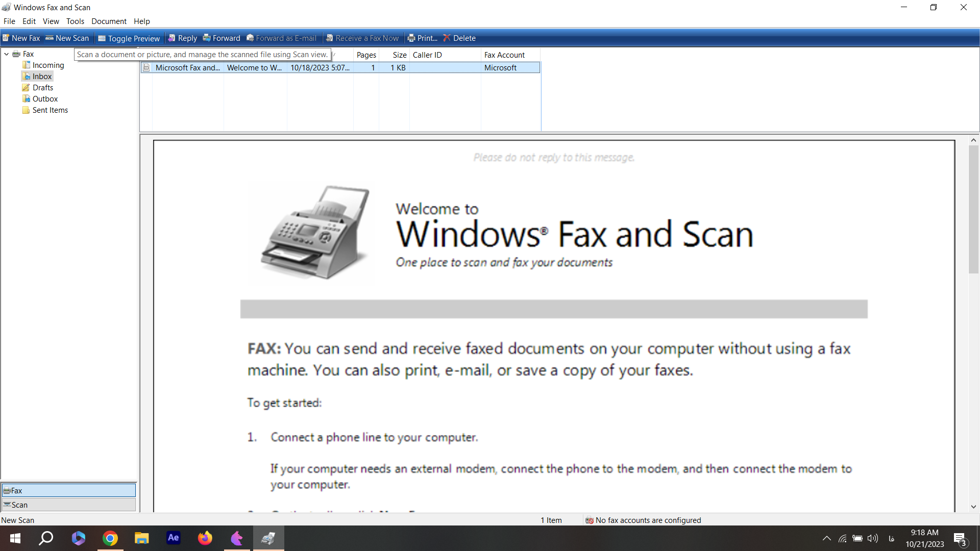The width and height of the screenshot is (980, 551).
Task: Toggle Preview pane from toolbar
Action: tap(129, 38)
